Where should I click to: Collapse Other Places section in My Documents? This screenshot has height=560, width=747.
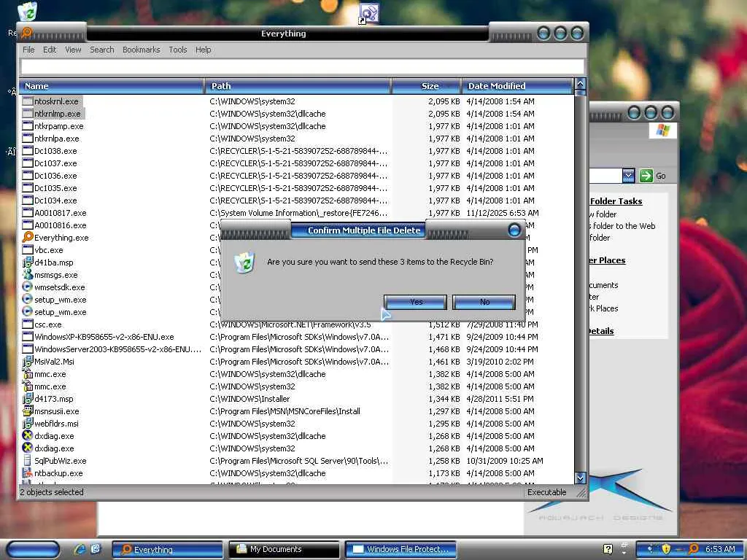click(x=608, y=260)
